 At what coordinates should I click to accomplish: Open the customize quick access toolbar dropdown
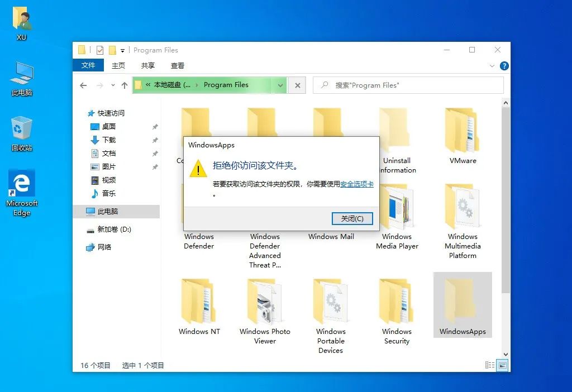click(122, 50)
